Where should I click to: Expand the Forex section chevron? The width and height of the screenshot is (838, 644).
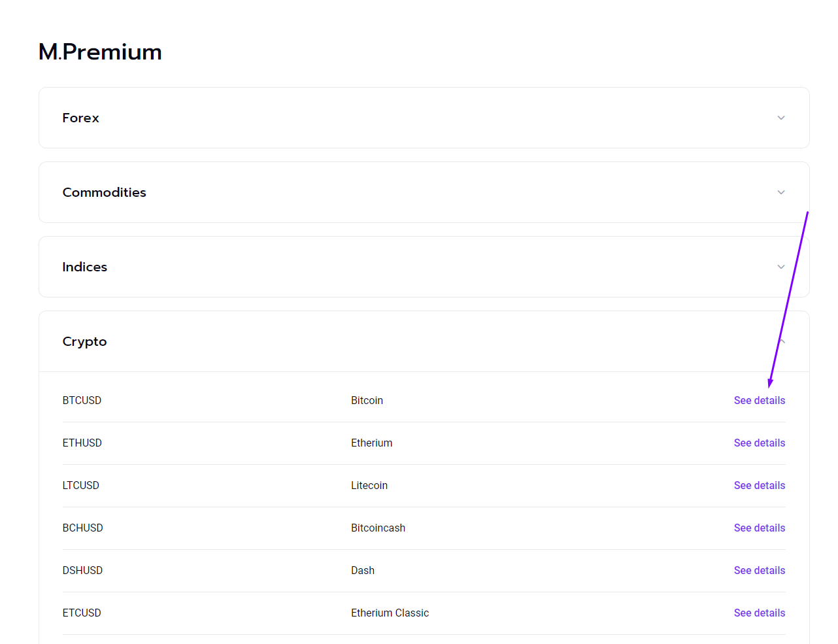[781, 118]
